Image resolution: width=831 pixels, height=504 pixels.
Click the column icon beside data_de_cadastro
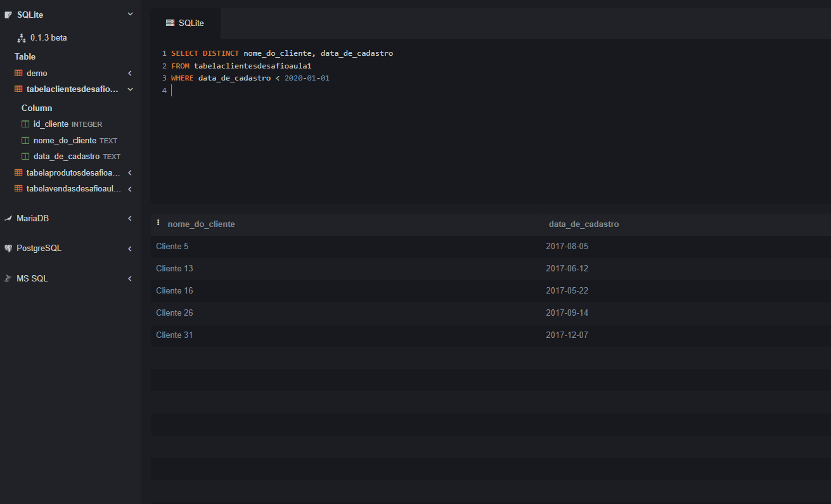[x=25, y=156]
